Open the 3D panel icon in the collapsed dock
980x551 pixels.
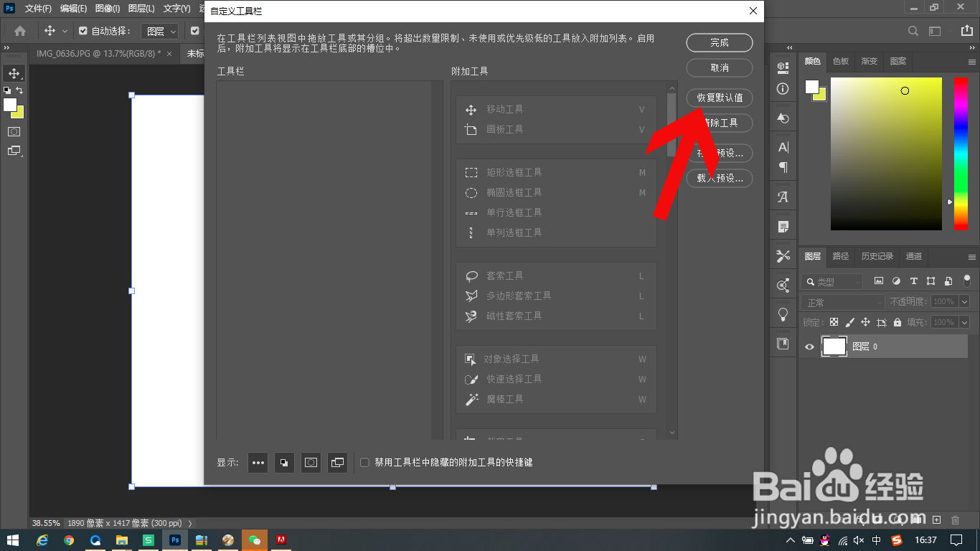point(783,67)
